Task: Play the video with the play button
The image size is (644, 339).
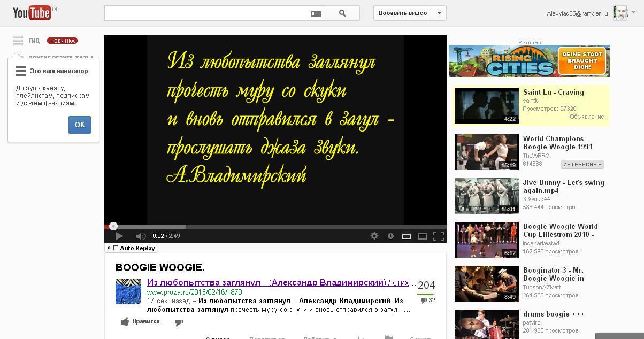Action: tap(119, 236)
